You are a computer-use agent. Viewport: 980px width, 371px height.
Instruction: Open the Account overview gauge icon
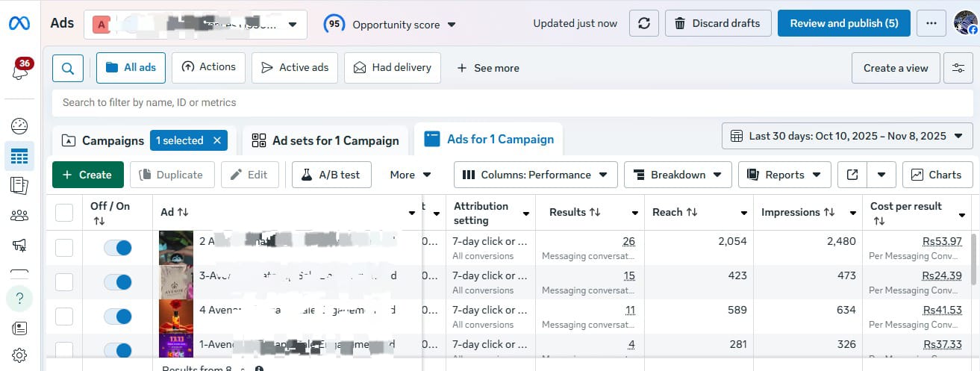[19, 126]
